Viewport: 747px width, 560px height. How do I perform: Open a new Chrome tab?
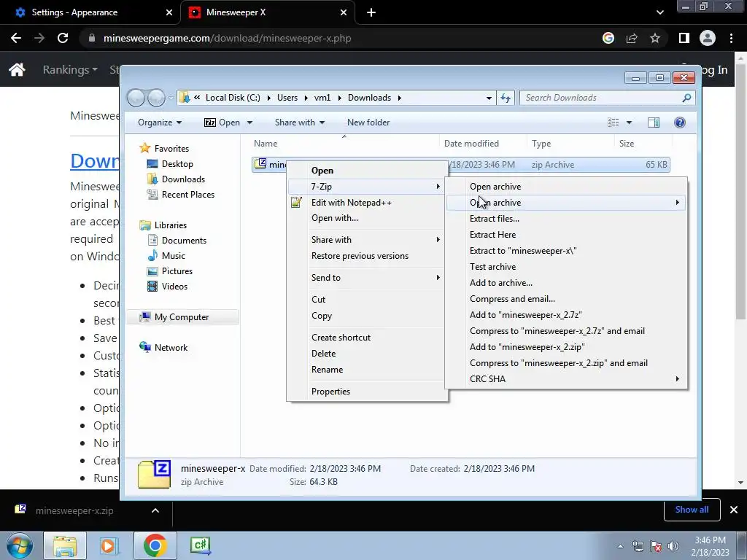pyautogui.click(x=371, y=12)
